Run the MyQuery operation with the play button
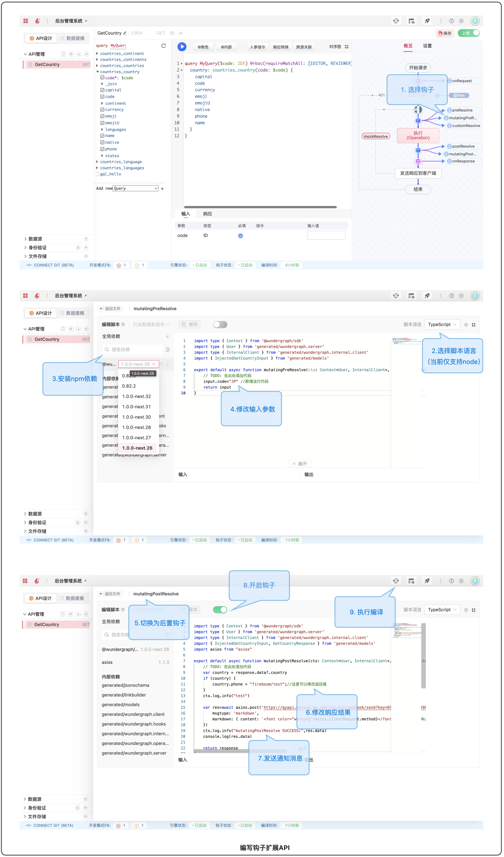 [x=182, y=47]
